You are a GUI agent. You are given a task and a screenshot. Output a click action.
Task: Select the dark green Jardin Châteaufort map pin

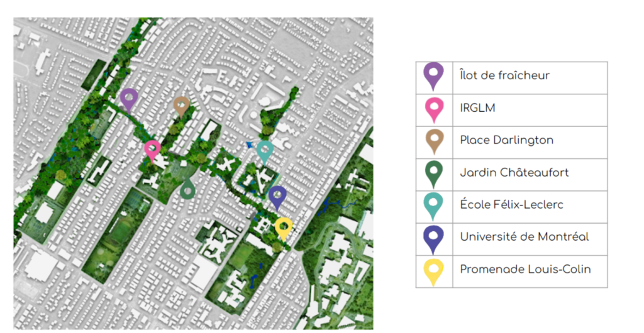tap(187, 188)
